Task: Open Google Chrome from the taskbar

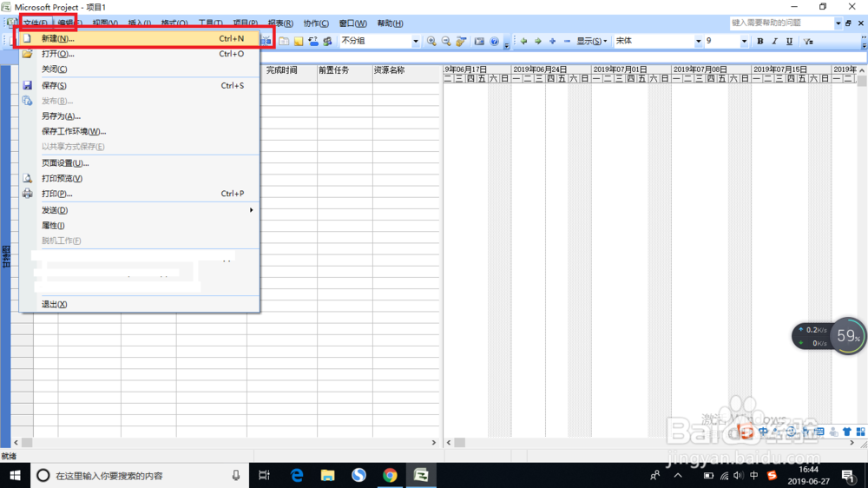Action: tap(390, 475)
